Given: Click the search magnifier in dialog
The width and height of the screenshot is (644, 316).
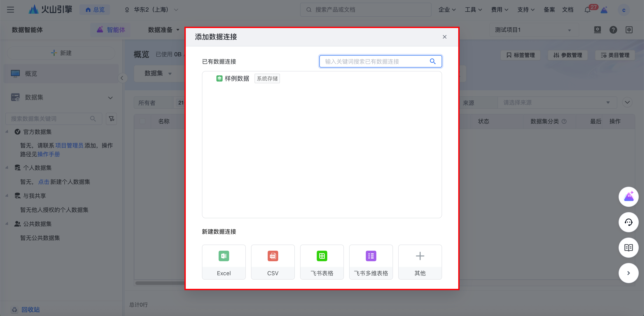Looking at the screenshot, I should pos(432,61).
